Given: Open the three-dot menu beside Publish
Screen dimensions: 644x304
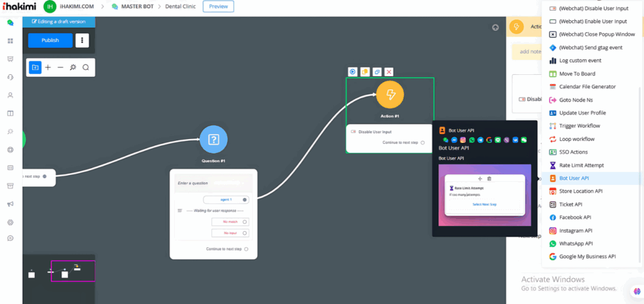Looking at the screenshot, I should click(x=82, y=40).
